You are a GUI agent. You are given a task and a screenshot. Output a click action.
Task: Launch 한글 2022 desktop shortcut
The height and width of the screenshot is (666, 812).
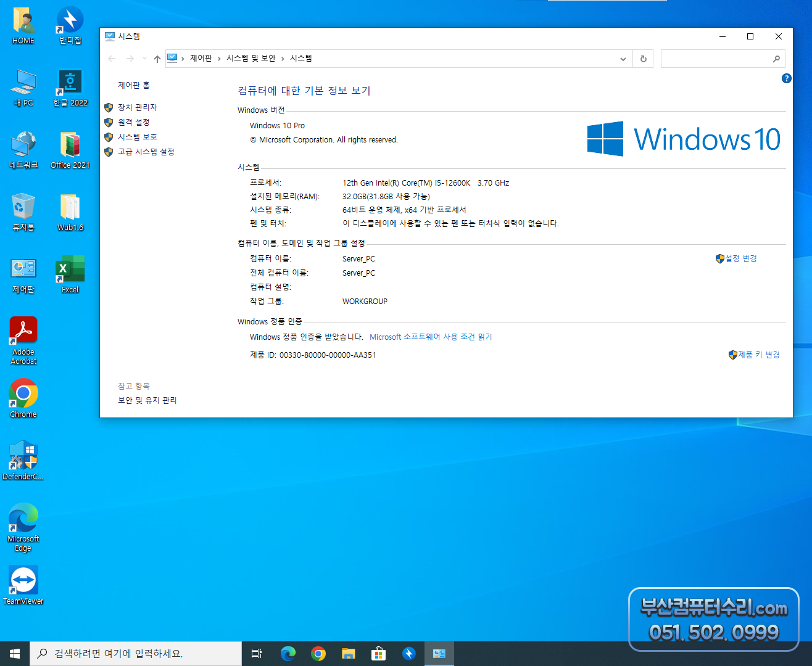70,88
